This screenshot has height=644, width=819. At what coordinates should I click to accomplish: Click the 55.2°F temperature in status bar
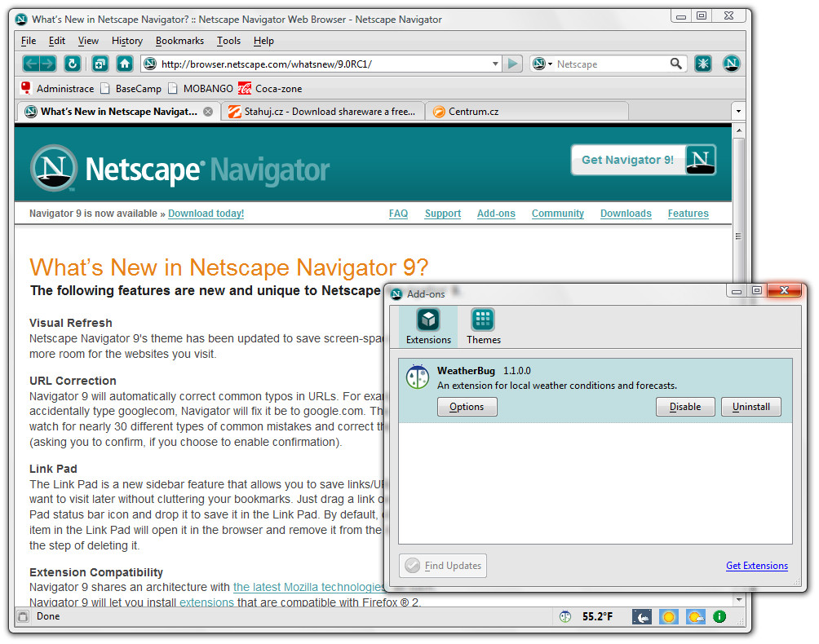point(598,616)
